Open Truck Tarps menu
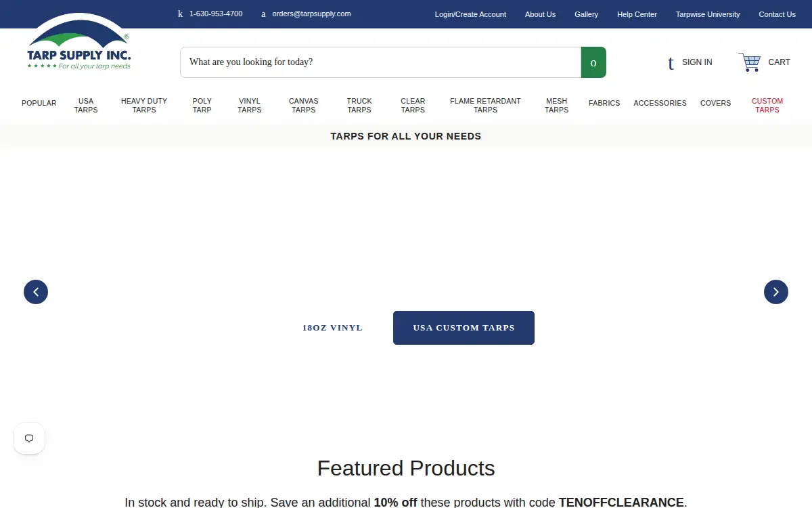 tap(359, 106)
